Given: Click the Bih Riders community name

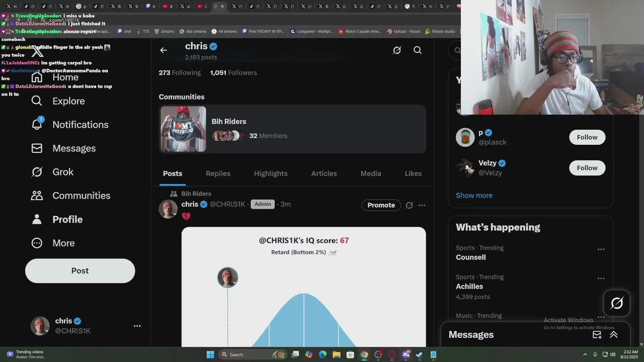Looking at the screenshot, I should (229, 121).
